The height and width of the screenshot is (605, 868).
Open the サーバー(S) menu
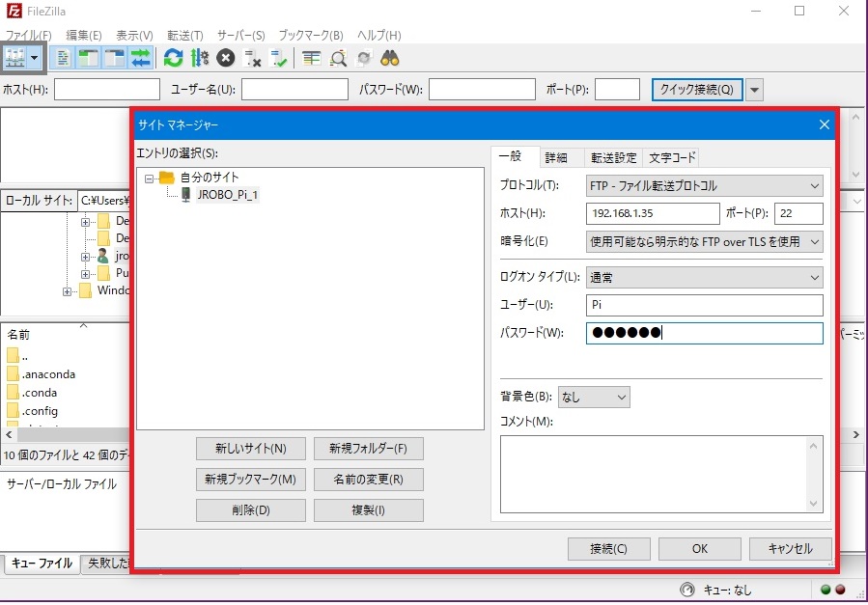pyautogui.click(x=240, y=36)
